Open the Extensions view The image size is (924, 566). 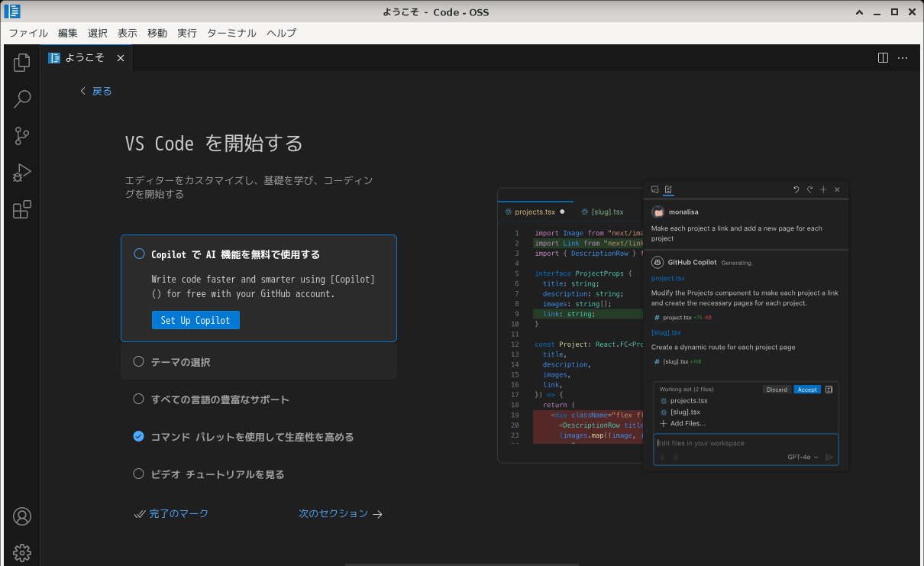pos(22,209)
